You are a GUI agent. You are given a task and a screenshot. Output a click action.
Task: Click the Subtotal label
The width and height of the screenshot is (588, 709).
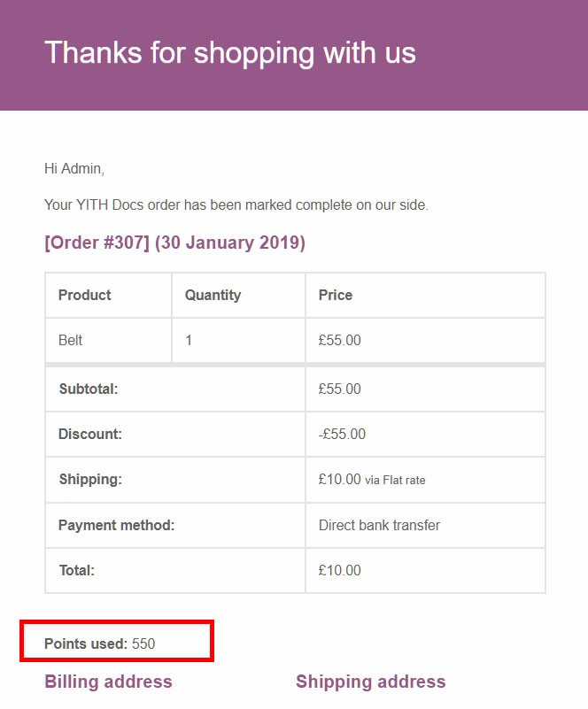tap(89, 389)
